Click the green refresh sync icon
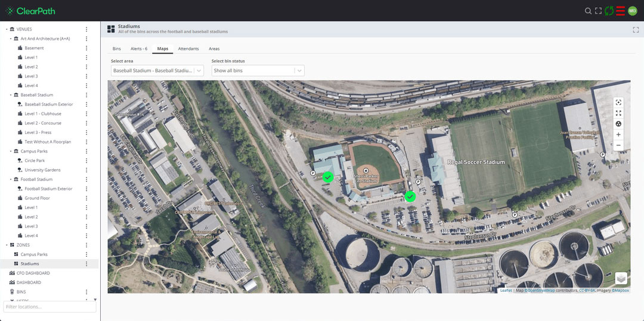Screen dimensions: 644x321 click(609, 11)
